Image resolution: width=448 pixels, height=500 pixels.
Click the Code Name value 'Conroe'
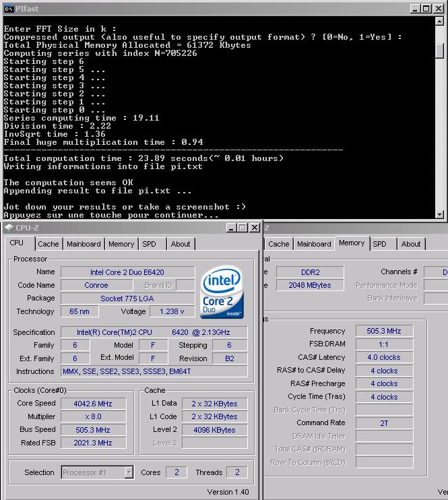click(x=96, y=285)
